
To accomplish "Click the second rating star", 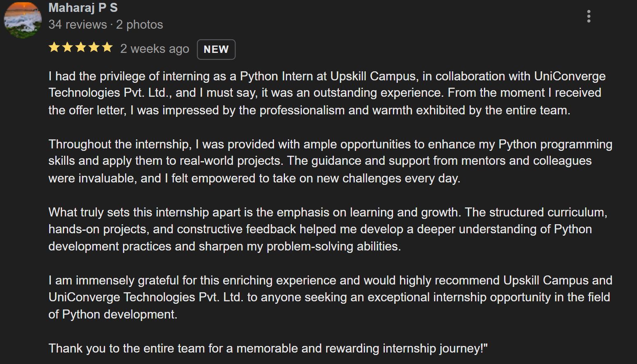I will pos(68,48).
